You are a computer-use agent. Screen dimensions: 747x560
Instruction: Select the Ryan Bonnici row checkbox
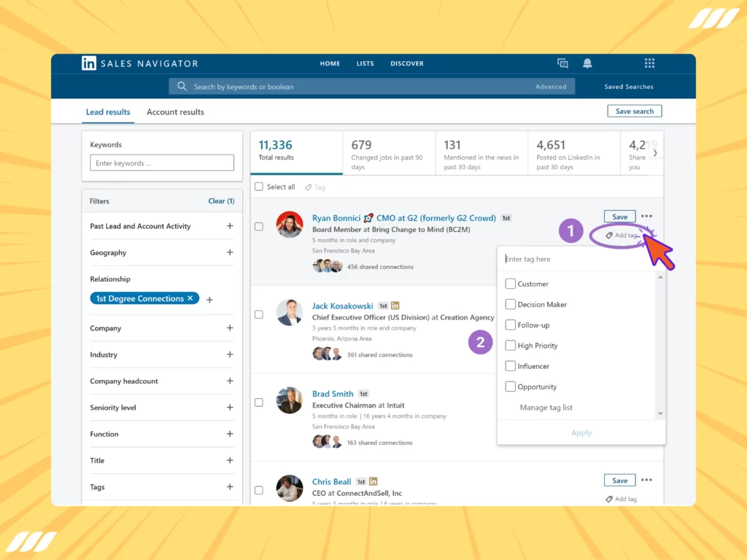tap(259, 227)
